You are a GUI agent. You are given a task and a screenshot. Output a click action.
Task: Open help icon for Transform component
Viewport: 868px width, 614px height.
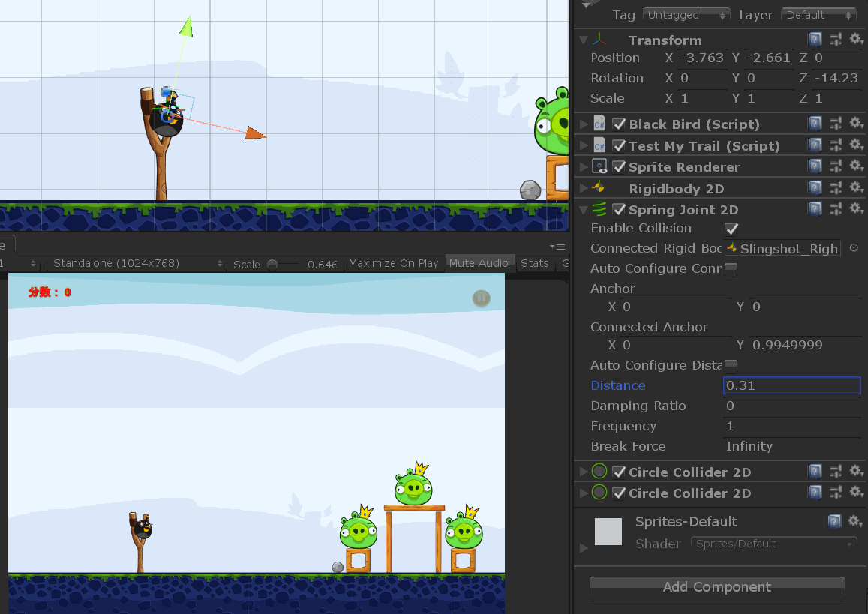pyautogui.click(x=814, y=39)
